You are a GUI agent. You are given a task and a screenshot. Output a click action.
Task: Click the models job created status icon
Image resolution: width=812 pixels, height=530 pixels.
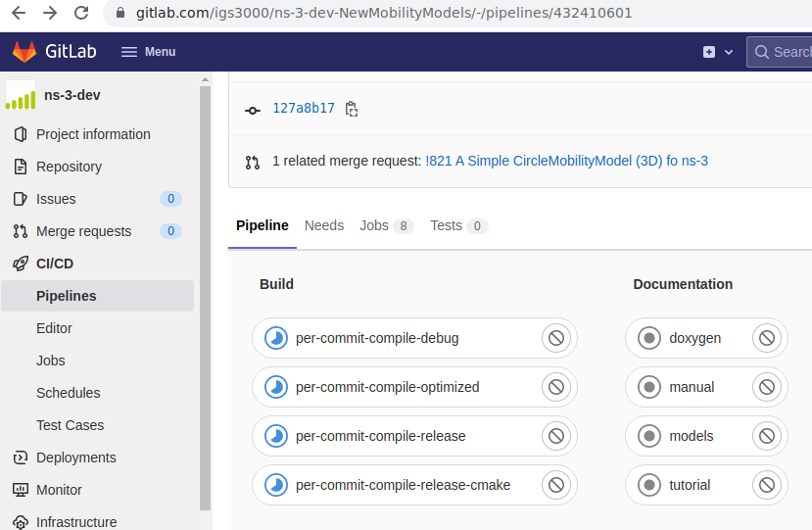tap(649, 436)
